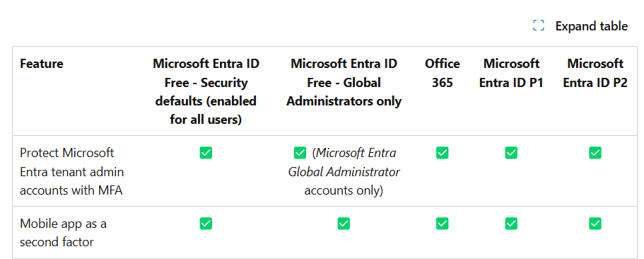Click Global Administrators checkmark for mobile app row
The height and width of the screenshot is (259, 644).
click(x=344, y=224)
